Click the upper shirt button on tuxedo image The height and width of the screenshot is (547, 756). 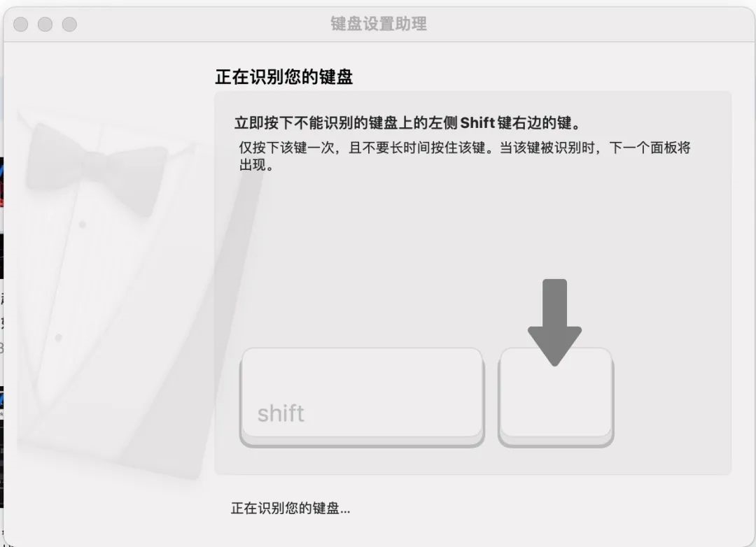[82, 224]
